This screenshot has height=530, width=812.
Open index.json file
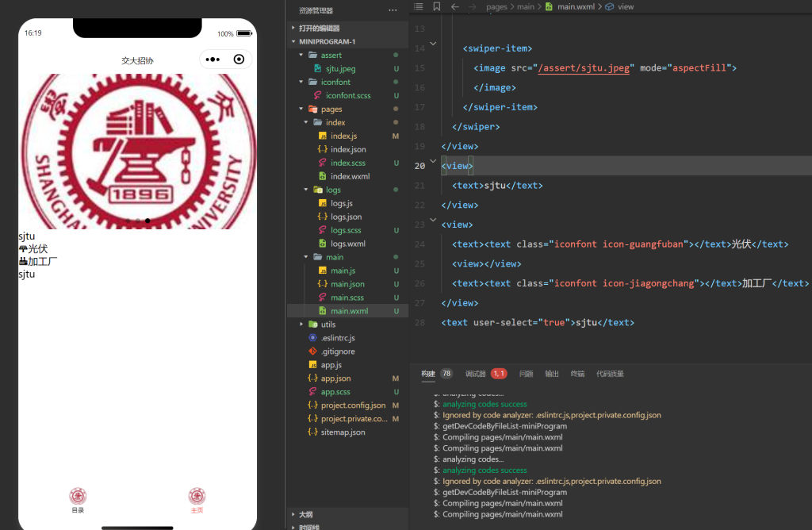pyautogui.click(x=348, y=149)
